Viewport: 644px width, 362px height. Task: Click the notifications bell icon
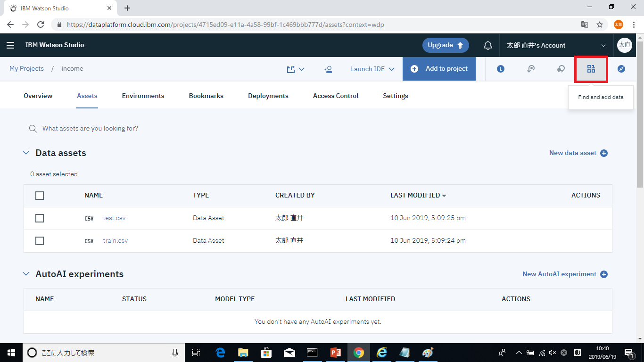pyautogui.click(x=488, y=45)
